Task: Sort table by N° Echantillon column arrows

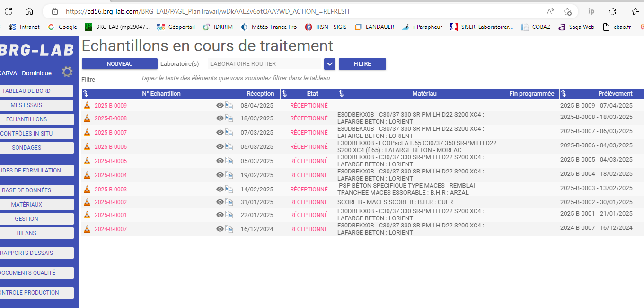Action: click(x=86, y=94)
